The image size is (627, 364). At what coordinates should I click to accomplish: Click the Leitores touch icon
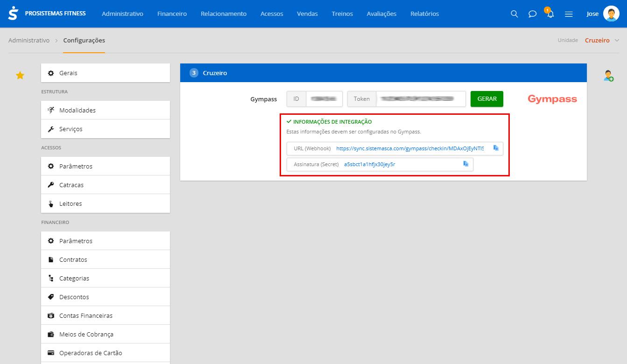click(x=51, y=203)
